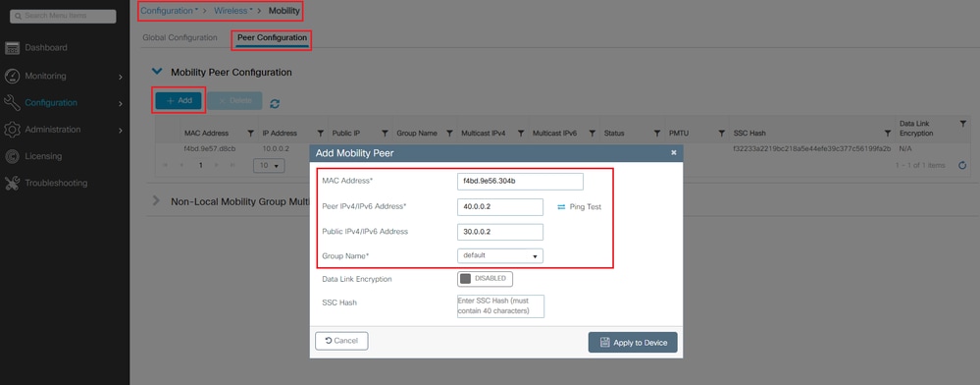
Task: Expand the Configuration submenu arrow
Action: click(120, 103)
